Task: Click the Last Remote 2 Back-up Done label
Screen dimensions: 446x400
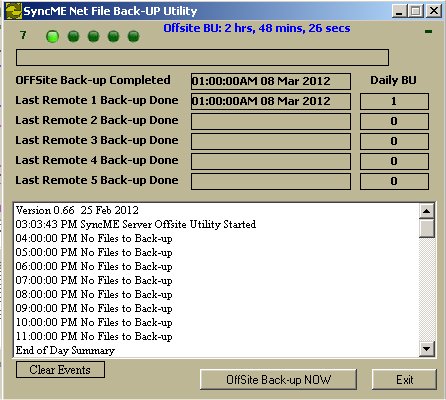Action: (x=97, y=121)
